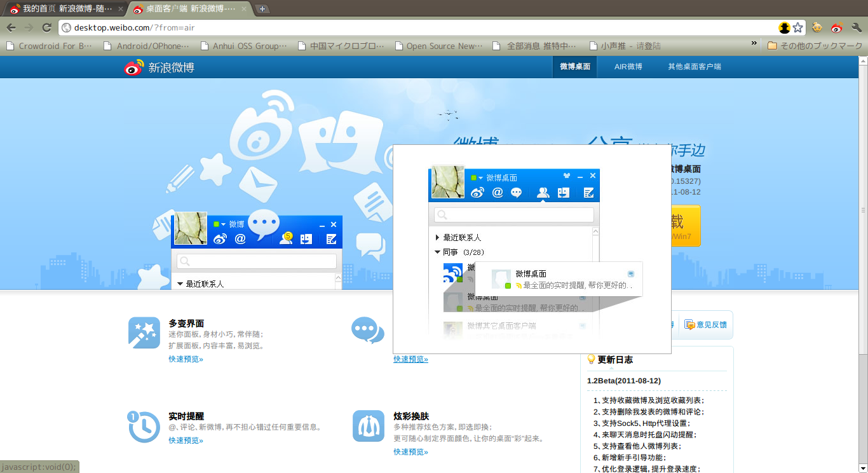This screenshot has width=868, height=473.
Task: Open Open Source New… bookmark
Action: 438,46
